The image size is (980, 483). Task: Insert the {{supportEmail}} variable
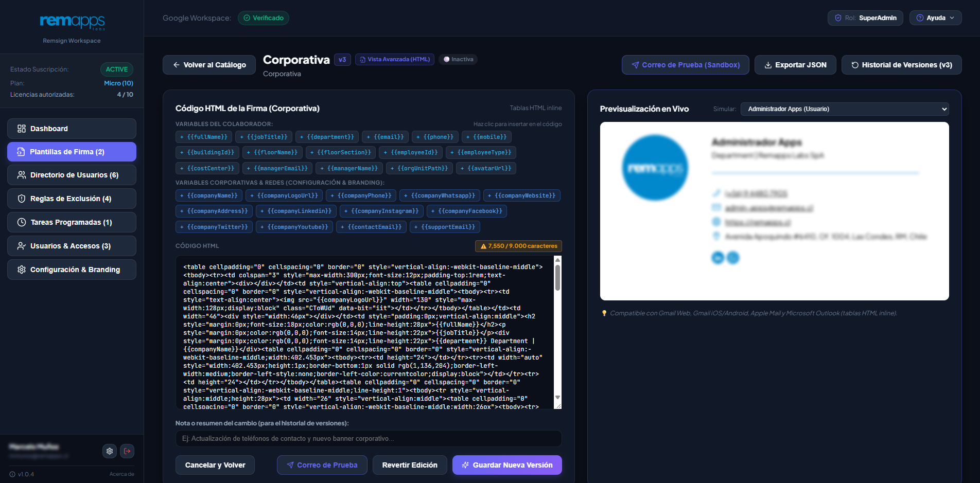click(x=445, y=227)
